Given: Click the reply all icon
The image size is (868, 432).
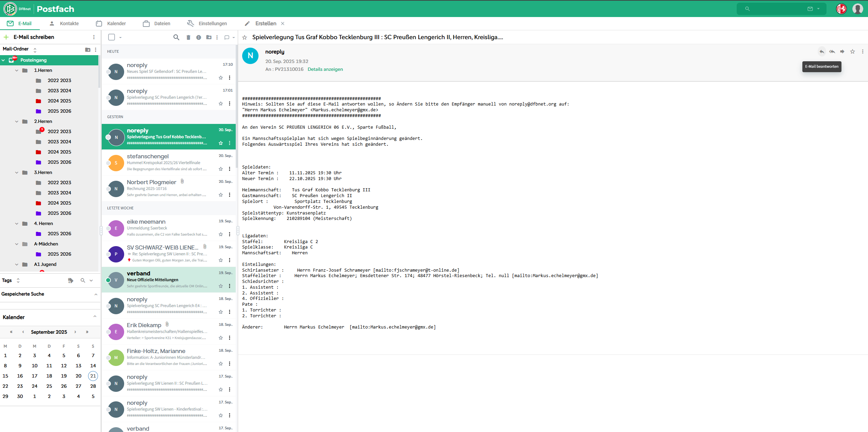Looking at the screenshot, I should (x=832, y=52).
